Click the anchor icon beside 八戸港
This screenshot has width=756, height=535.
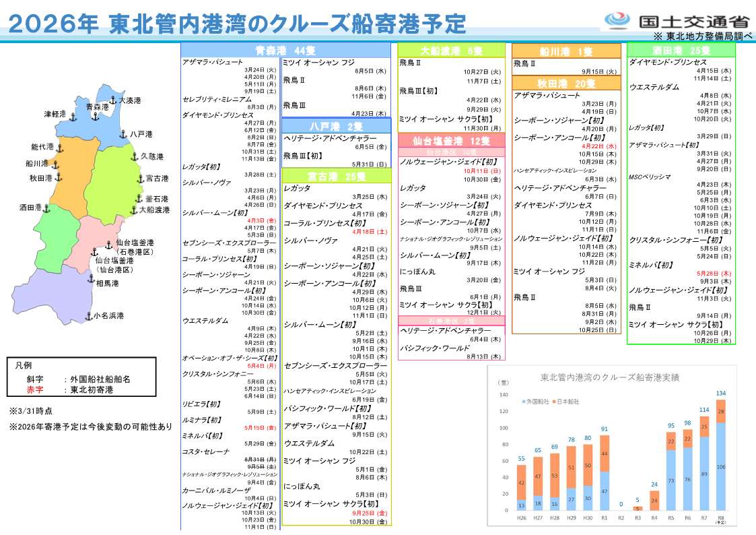point(124,134)
